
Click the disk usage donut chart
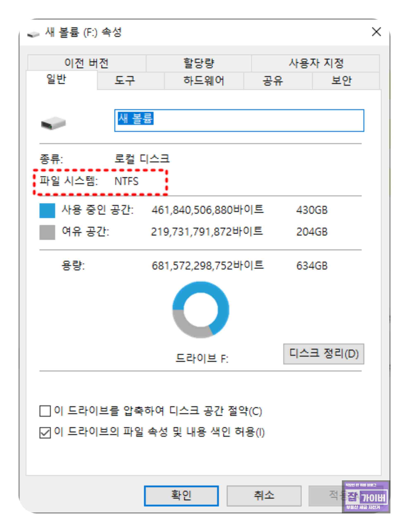pyautogui.click(x=201, y=310)
